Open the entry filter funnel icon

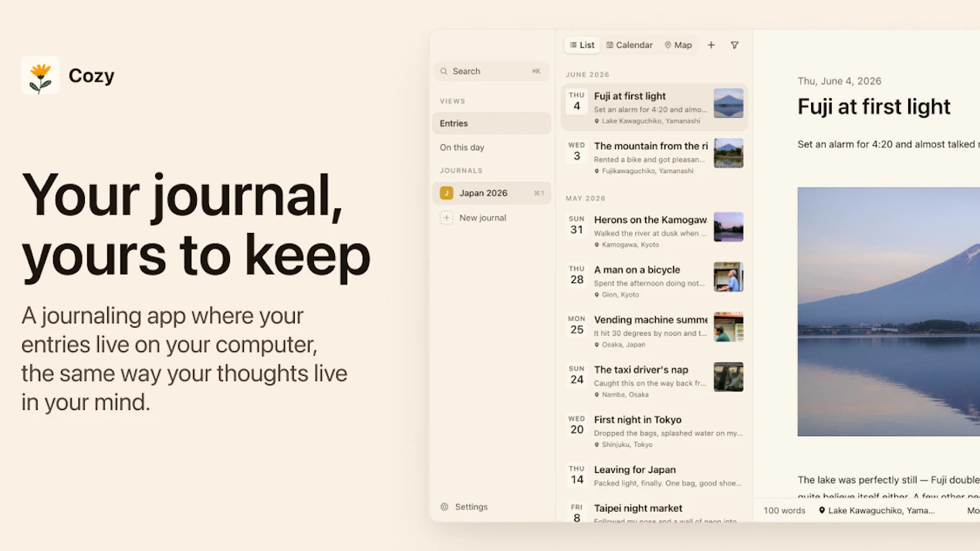tap(735, 45)
